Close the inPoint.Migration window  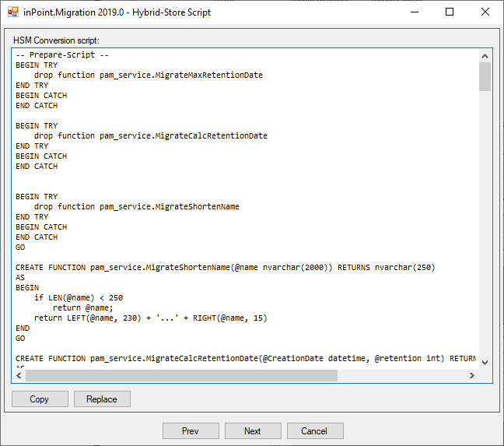click(x=485, y=12)
